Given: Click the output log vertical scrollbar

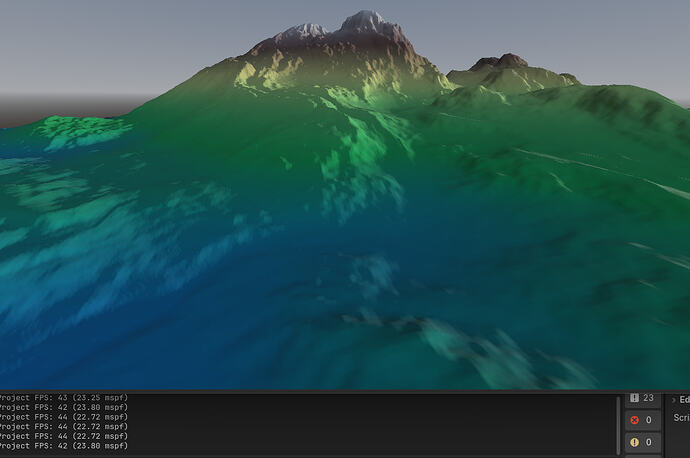Looking at the screenshot, I should point(618,425).
